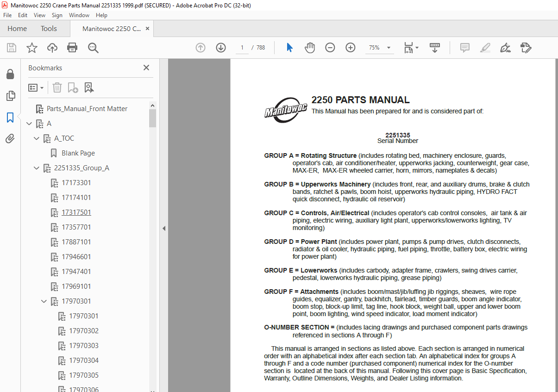Open the Sign menu

point(57,15)
